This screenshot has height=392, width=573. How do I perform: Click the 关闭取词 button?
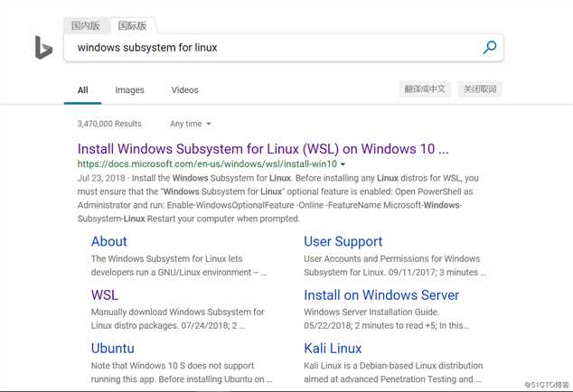pos(480,89)
